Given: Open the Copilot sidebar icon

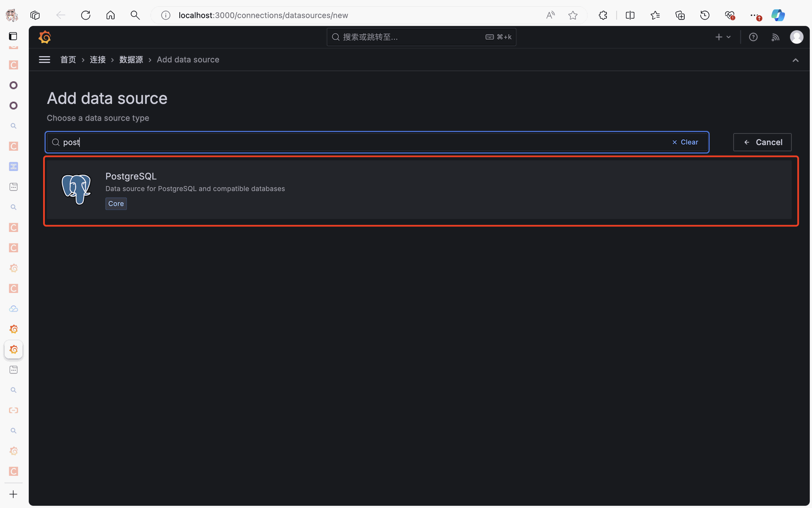Looking at the screenshot, I should [778, 15].
